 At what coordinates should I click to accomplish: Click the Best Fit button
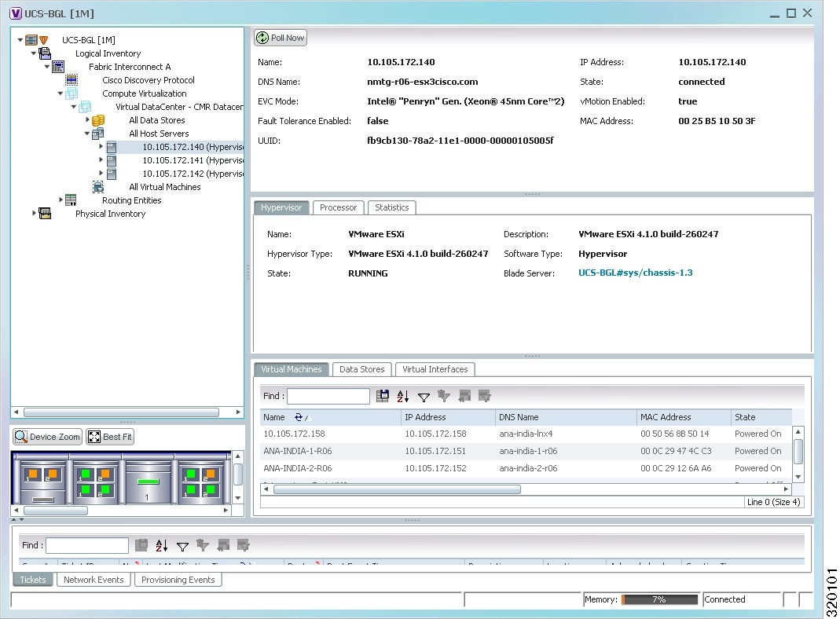click(x=110, y=437)
